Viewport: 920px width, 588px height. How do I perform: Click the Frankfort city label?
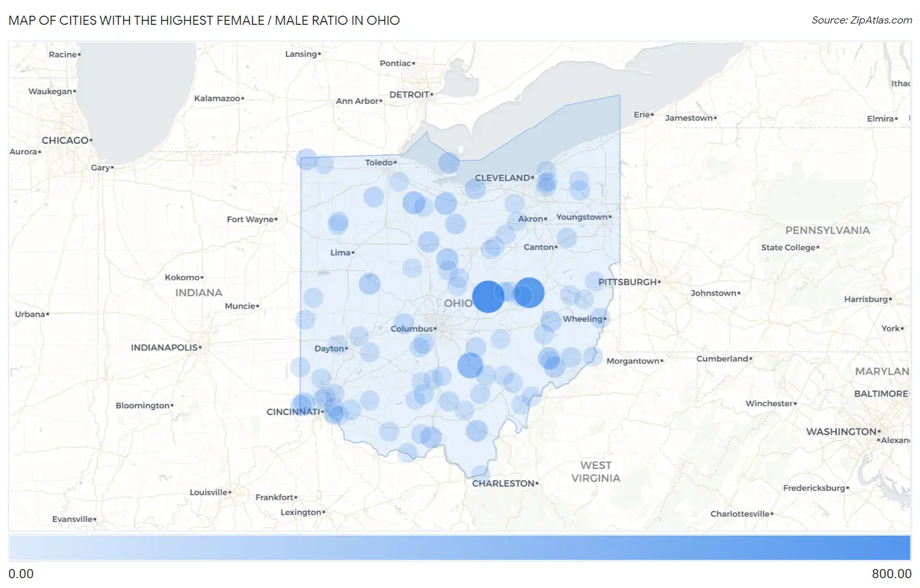[275, 498]
